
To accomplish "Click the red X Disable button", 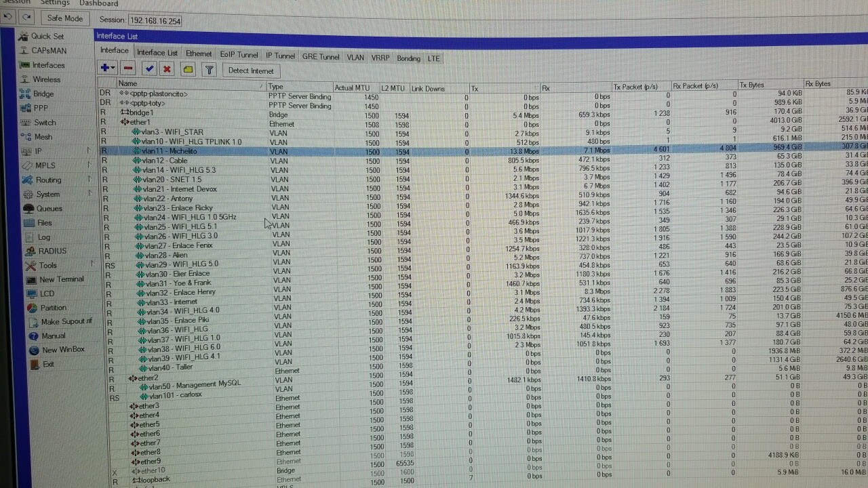I will pyautogui.click(x=167, y=69).
